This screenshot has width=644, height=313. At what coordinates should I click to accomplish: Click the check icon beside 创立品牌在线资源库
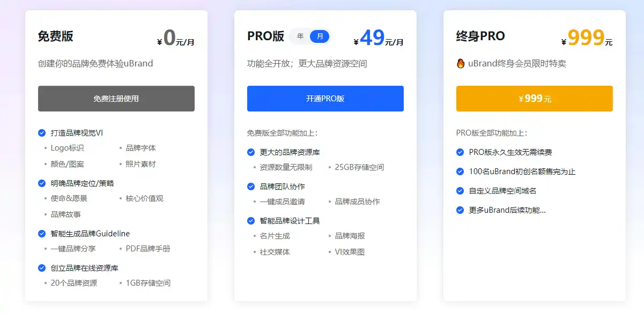(42, 268)
